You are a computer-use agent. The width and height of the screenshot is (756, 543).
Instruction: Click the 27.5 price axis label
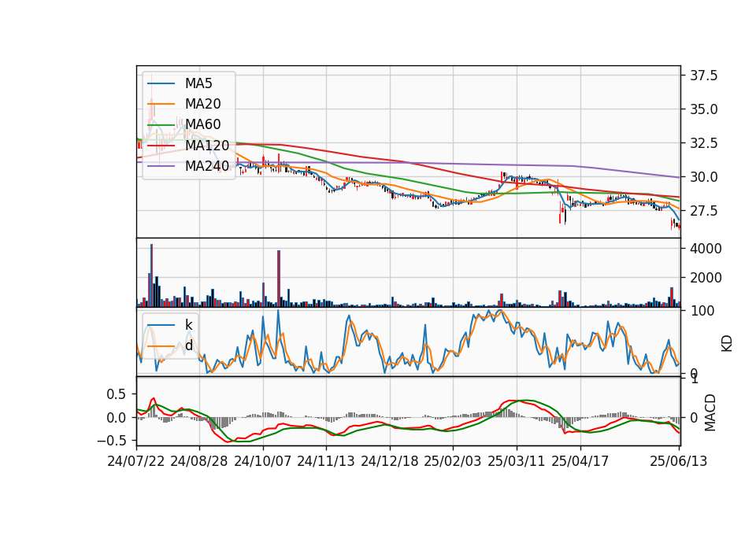click(703, 211)
